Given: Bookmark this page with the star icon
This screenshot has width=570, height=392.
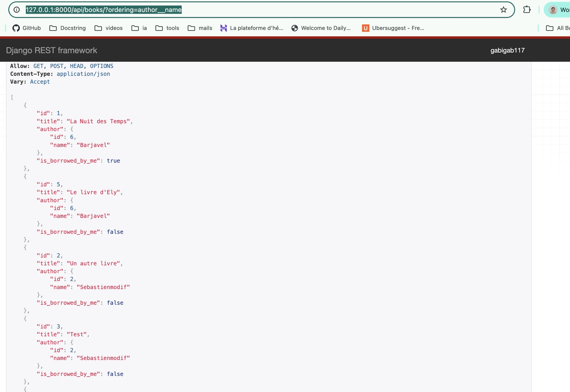Looking at the screenshot, I should 503,10.
